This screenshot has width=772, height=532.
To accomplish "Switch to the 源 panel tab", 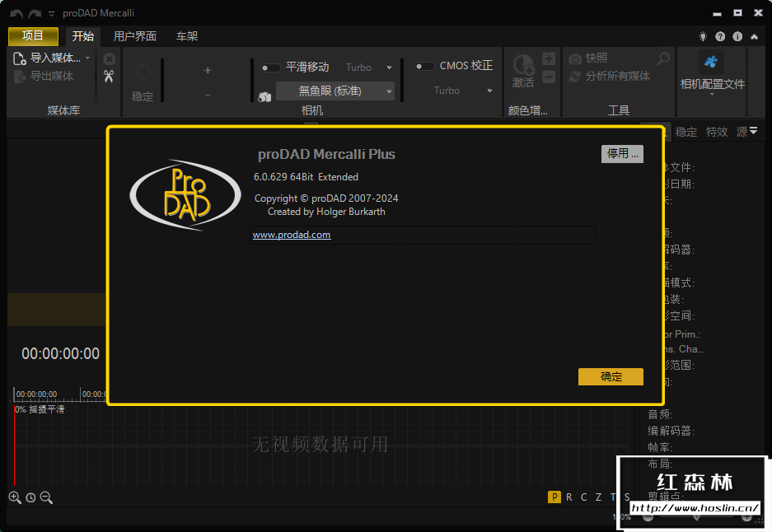I will (x=742, y=132).
